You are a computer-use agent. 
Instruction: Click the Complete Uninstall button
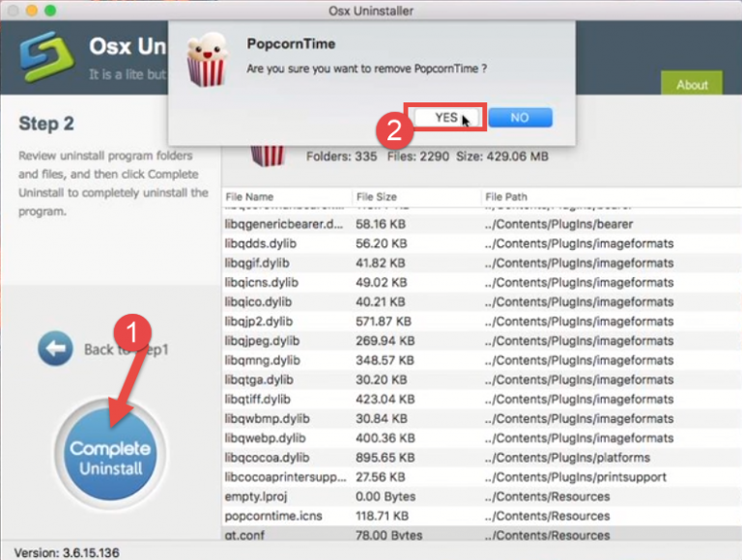(110, 455)
